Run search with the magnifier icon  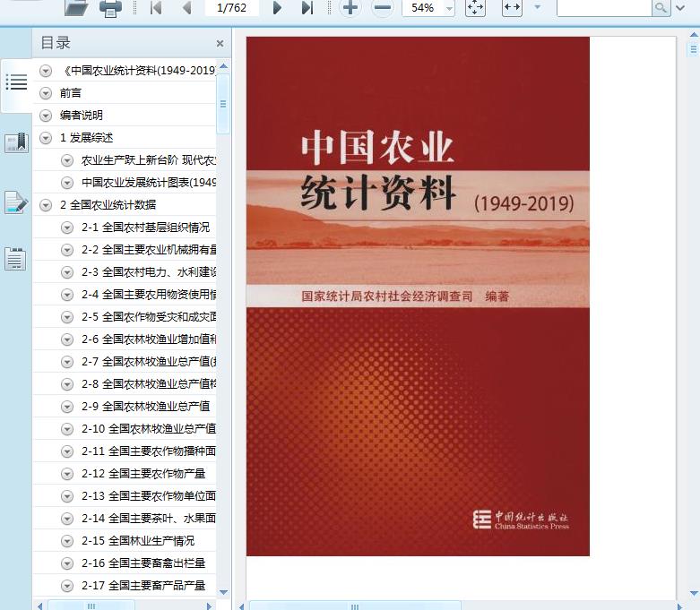[661, 7]
